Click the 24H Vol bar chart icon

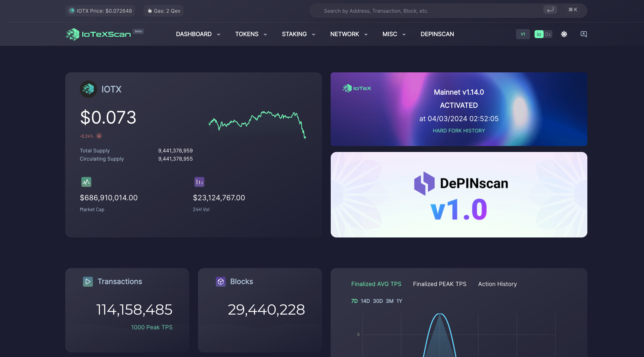pos(199,182)
